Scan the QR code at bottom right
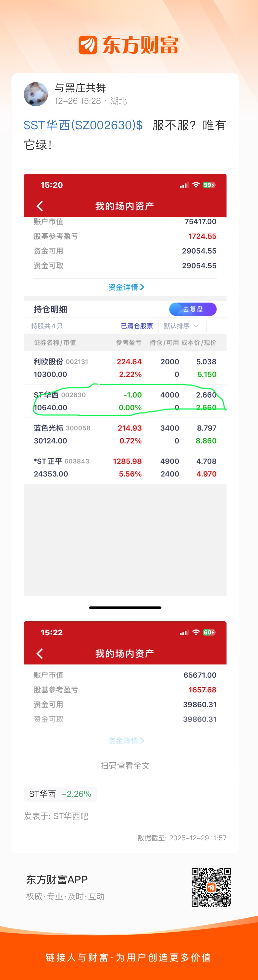The image size is (258, 980). pyautogui.click(x=211, y=887)
